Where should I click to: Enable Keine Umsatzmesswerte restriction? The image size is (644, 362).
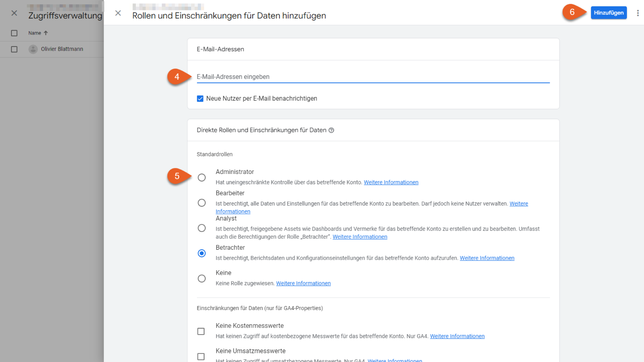point(201,357)
